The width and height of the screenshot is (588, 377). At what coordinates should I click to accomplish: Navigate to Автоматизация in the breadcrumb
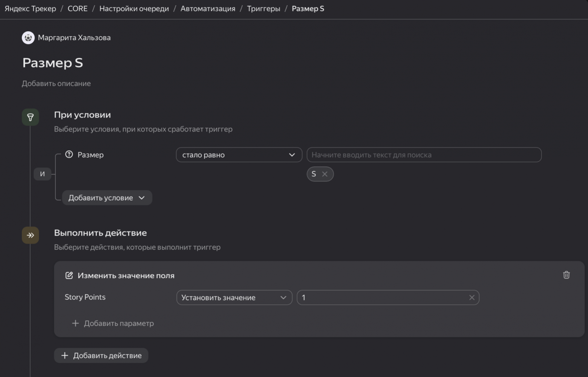208,9
